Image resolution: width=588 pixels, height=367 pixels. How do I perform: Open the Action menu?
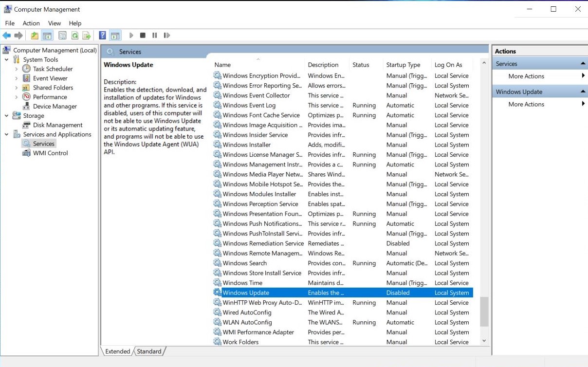click(x=31, y=23)
